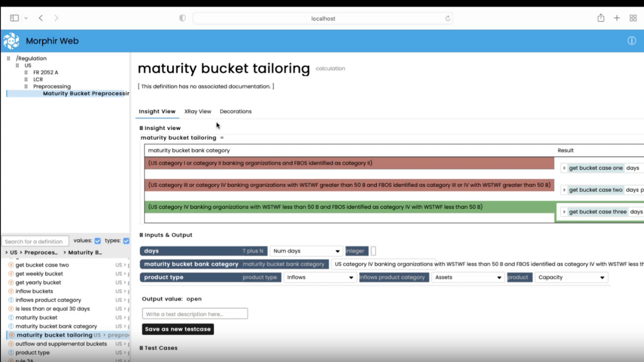Switch to the XRay View tab
The width and height of the screenshot is (644, 362).
coord(198,111)
